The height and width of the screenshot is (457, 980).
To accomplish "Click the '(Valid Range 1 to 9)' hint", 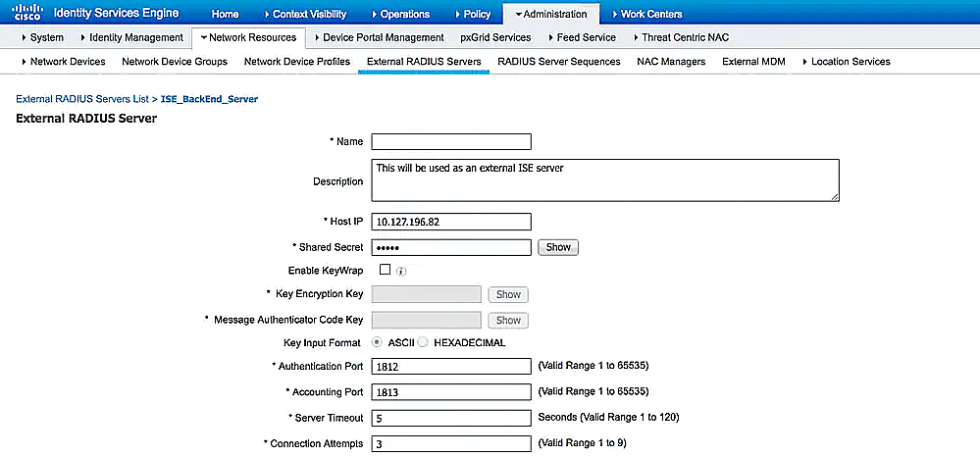I will pyautogui.click(x=582, y=442).
